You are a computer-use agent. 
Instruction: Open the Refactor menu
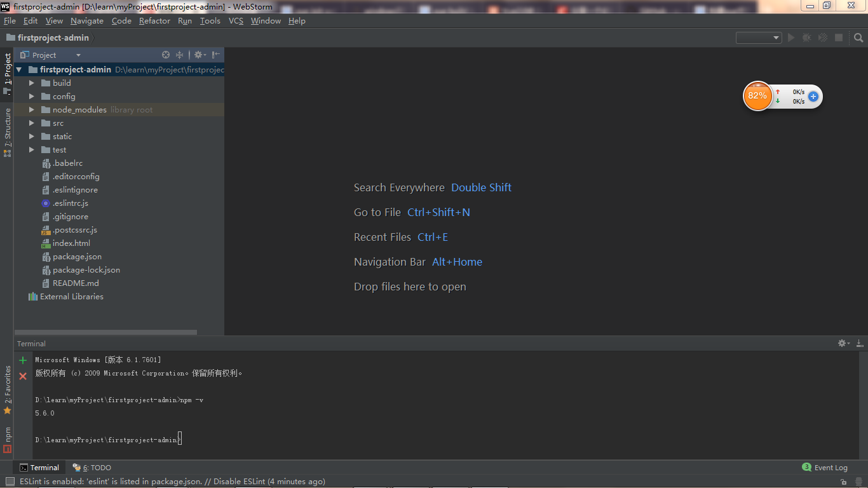pyautogui.click(x=154, y=21)
